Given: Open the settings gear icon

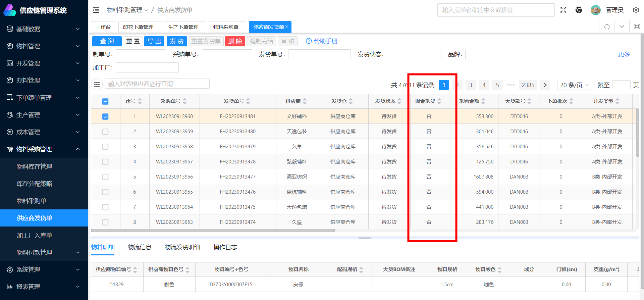Looking at the screenshot, I should 636,10.
